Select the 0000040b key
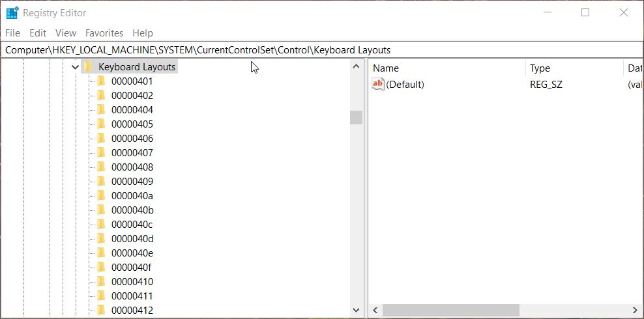The height and width of the screenshot is (319, 644). [x=132, y=210]
